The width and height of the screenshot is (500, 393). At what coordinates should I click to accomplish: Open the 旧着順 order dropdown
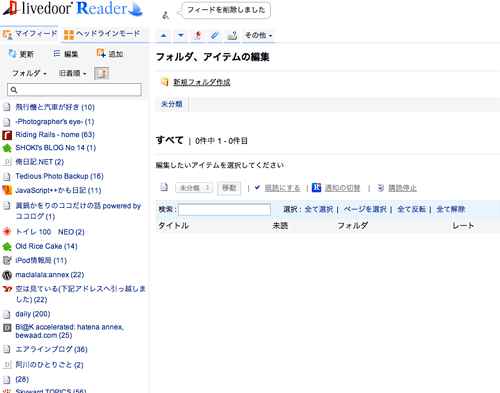tap(72, 73)
